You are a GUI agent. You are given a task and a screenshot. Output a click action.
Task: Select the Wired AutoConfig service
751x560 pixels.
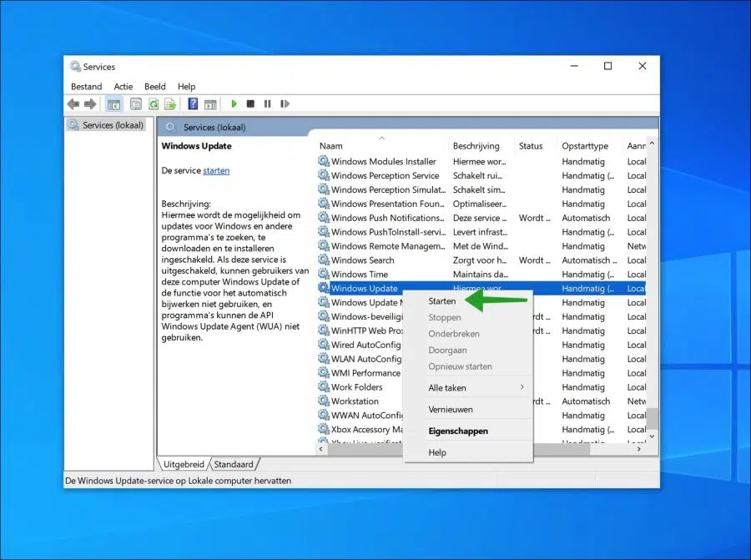point(366,345)
